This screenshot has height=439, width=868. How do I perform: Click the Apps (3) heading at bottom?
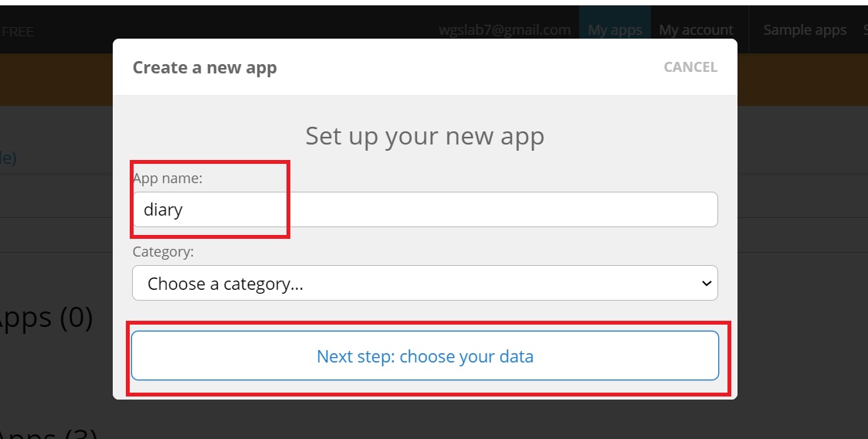[x=49, y=432]
